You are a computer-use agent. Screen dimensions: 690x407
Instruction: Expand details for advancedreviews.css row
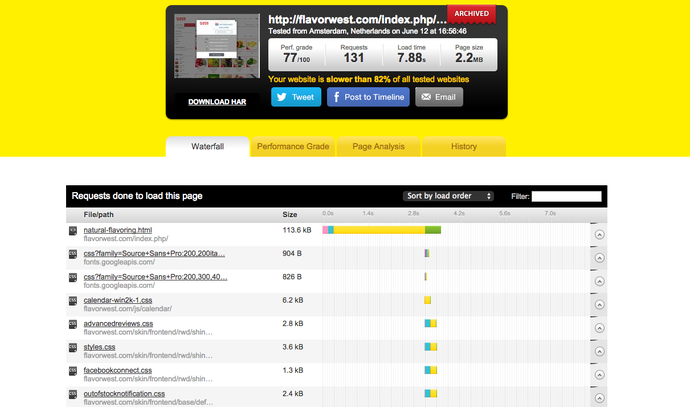pyautogui.click(x=599, y=328)
